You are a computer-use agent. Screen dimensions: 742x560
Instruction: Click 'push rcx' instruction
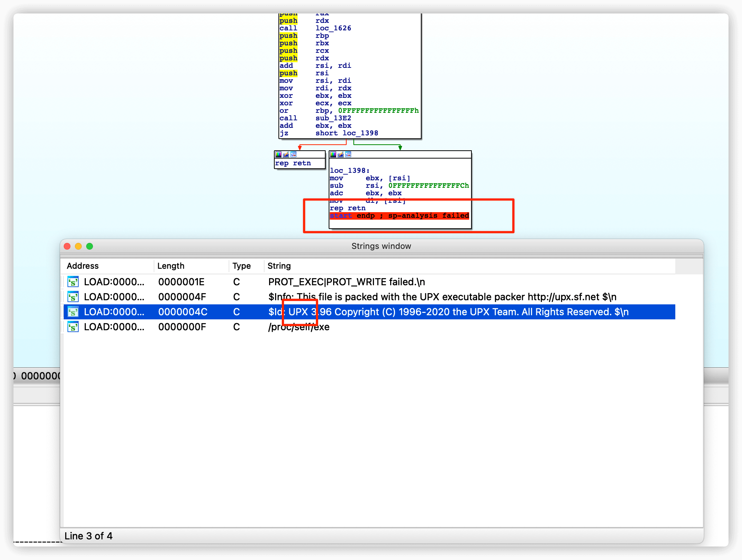[304, 51]
